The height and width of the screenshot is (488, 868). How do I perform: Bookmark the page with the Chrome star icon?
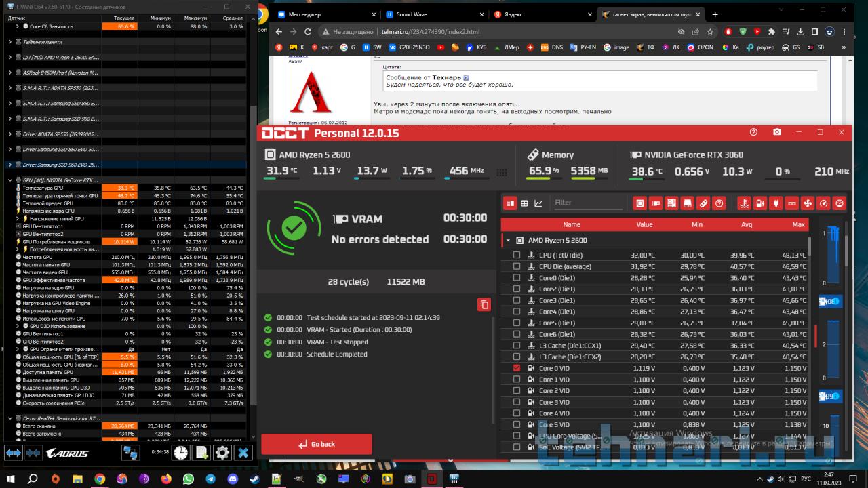point(710,32)
